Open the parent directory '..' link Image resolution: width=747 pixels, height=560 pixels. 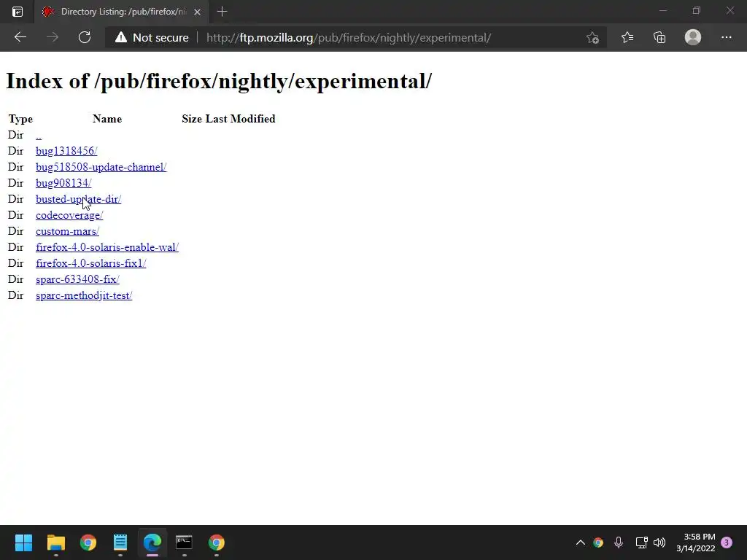click(x=39, y=135)
